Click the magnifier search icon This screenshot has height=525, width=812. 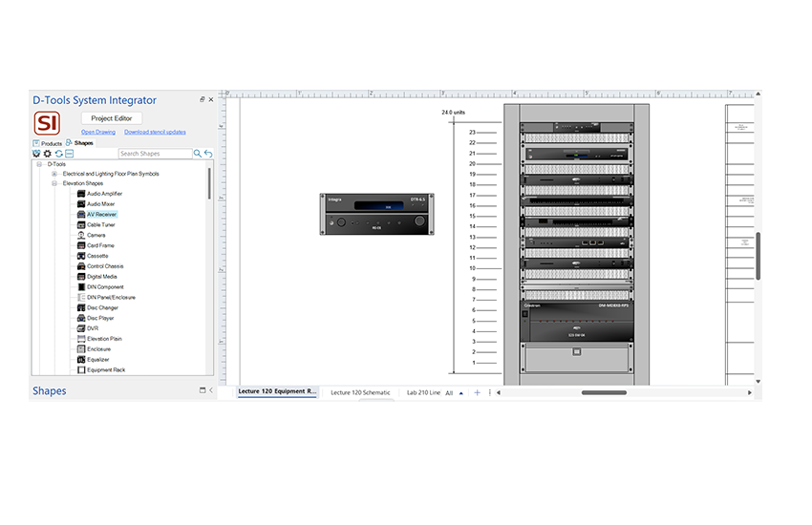[x=198, y=154]
